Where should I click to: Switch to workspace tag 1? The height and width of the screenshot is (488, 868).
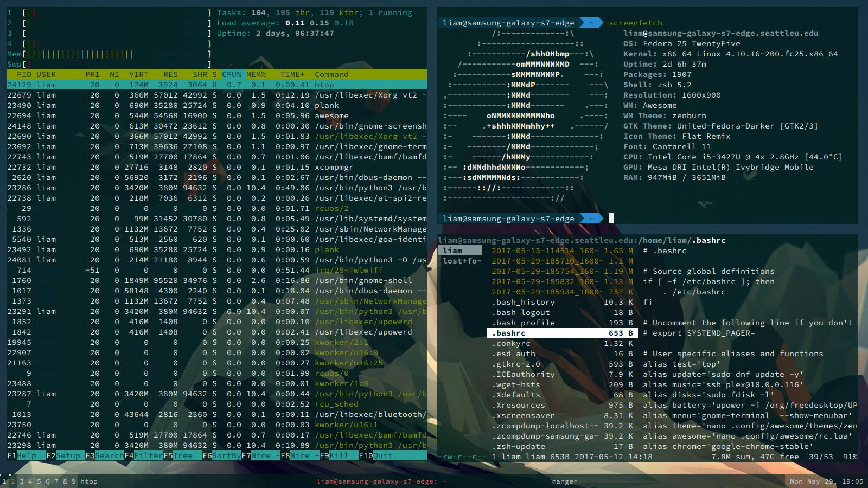click(4, 481)
